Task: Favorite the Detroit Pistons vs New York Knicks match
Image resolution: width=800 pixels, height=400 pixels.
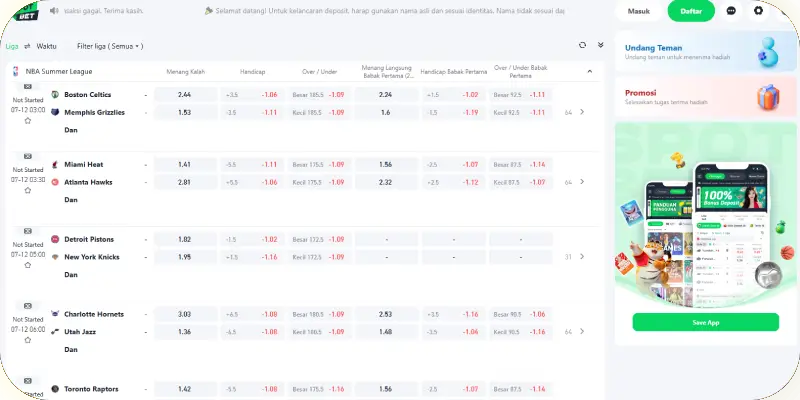Action: pyautogui.click(x=28, y=265)
